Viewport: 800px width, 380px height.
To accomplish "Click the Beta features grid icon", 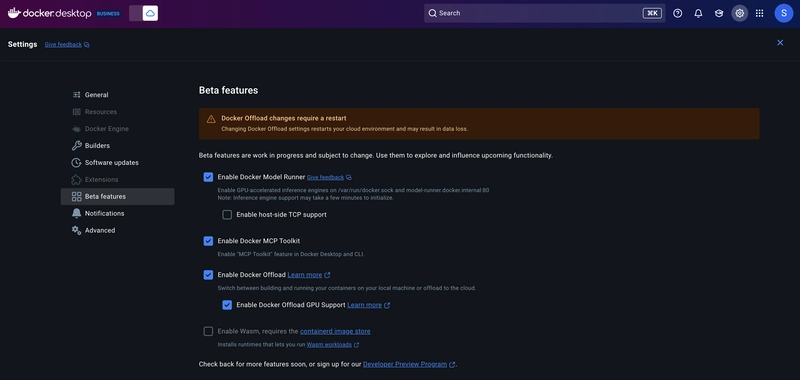I will [77, 196].
